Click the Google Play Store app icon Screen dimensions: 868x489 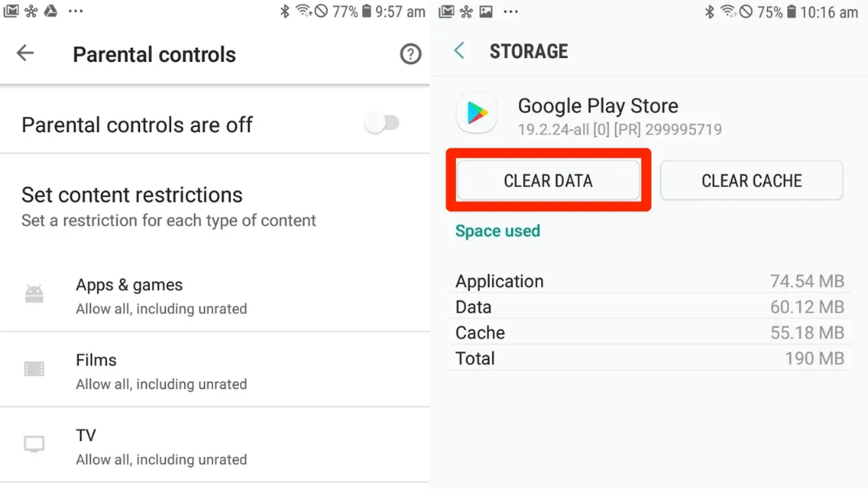click(x=476, y=113)
